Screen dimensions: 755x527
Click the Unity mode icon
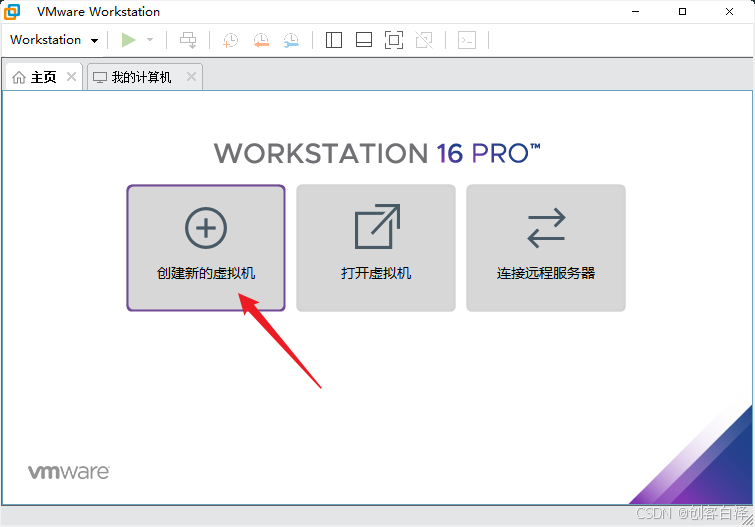click(x=424, y=40)
